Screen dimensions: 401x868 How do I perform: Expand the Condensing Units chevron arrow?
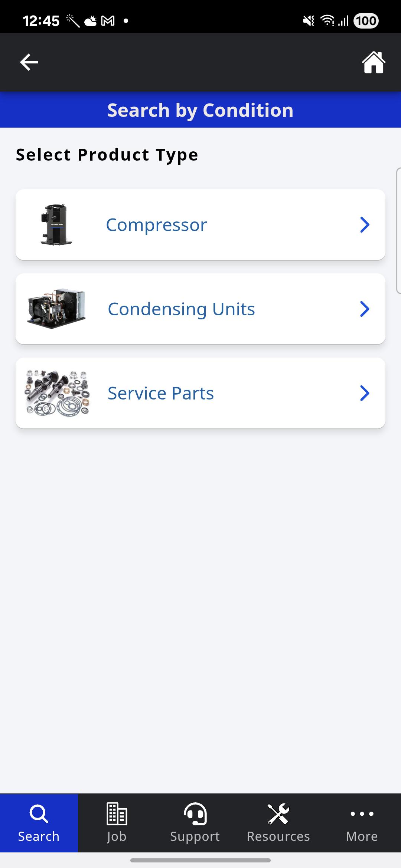pyautogui.click(x=365, y=309)
